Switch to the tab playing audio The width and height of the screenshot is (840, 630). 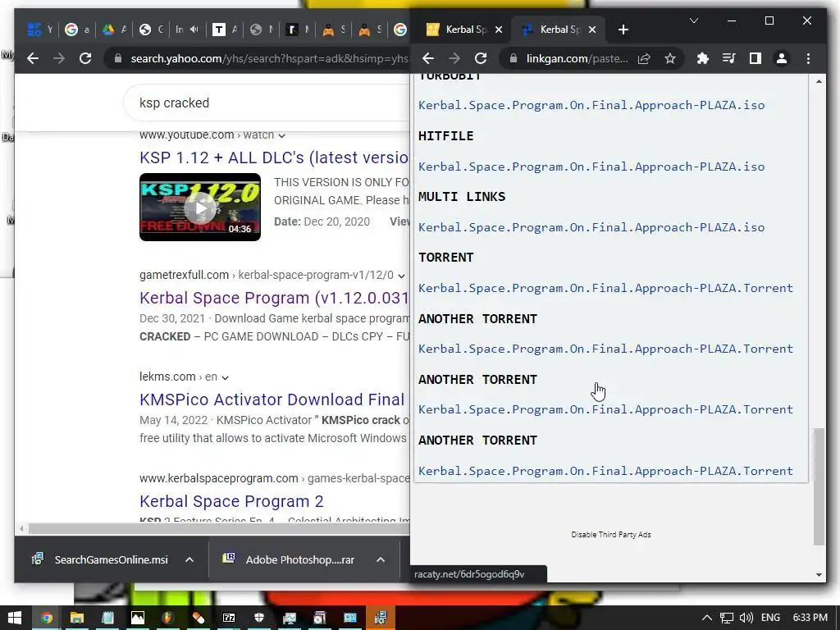[x=186, y=30]
